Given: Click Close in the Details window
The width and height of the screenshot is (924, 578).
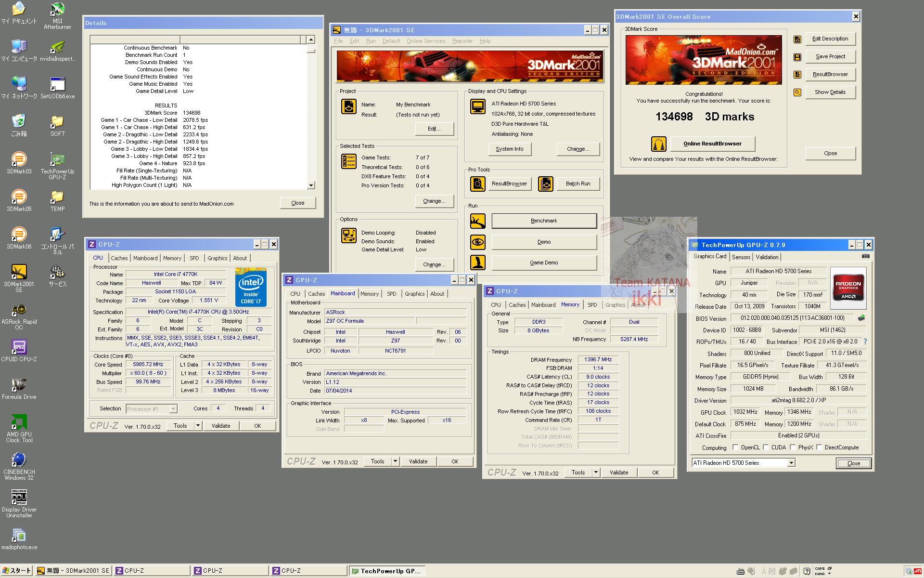Looking at the screenshot, I should click(x=298, y=203).
